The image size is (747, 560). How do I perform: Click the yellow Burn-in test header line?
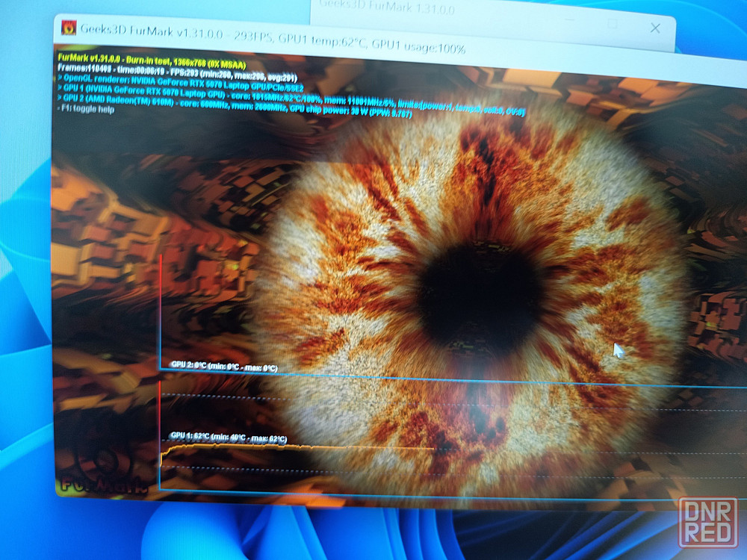[x=152, y=61]
